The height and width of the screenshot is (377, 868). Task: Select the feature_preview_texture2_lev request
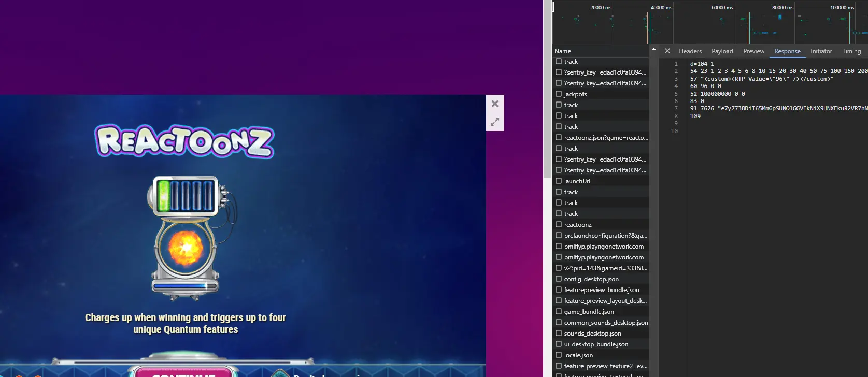pyautogui.click(x=601, y=366)
